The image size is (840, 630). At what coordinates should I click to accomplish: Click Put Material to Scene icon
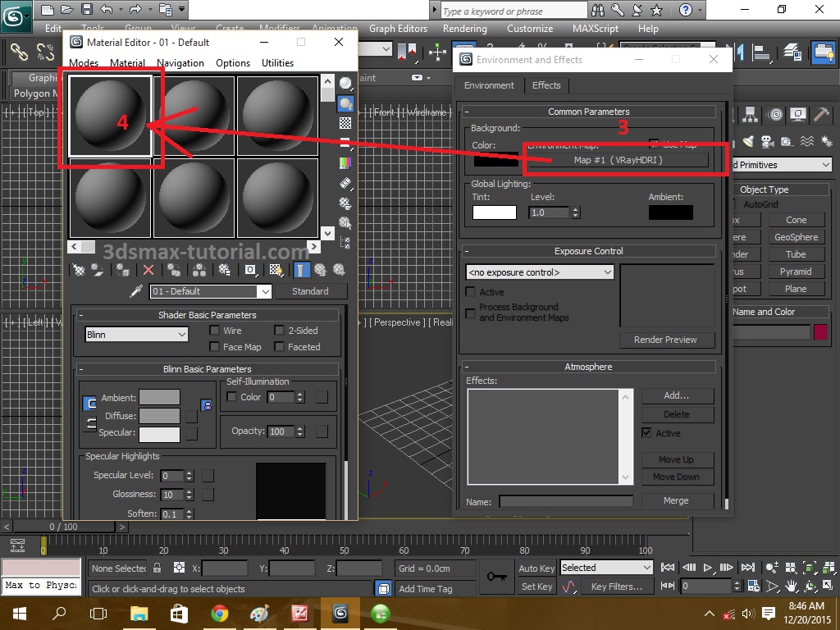(x=98, y=270)
